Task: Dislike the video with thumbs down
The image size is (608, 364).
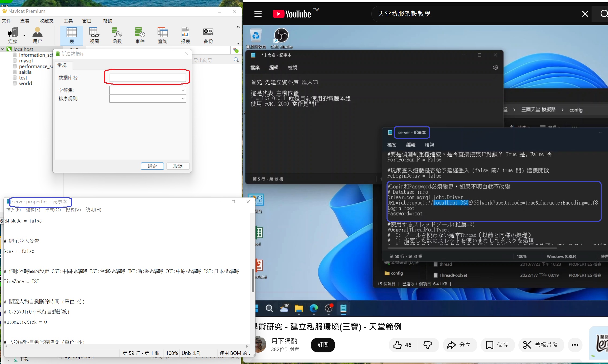Action: [427, 345]
